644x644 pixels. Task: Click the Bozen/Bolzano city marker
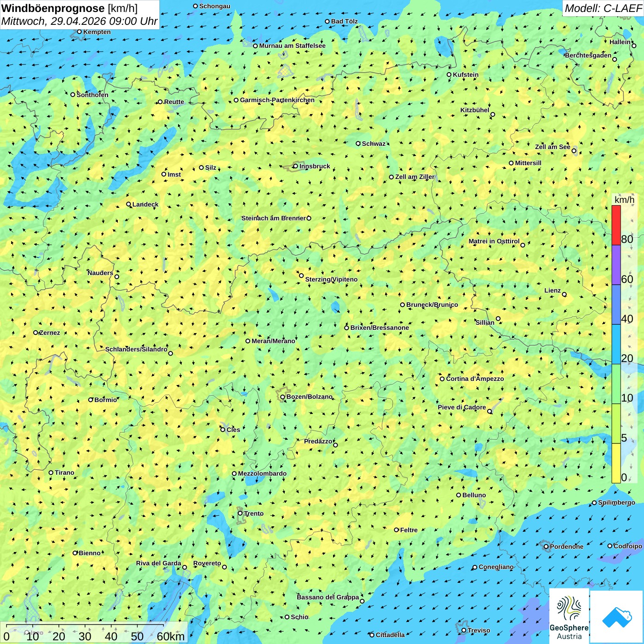283,397
